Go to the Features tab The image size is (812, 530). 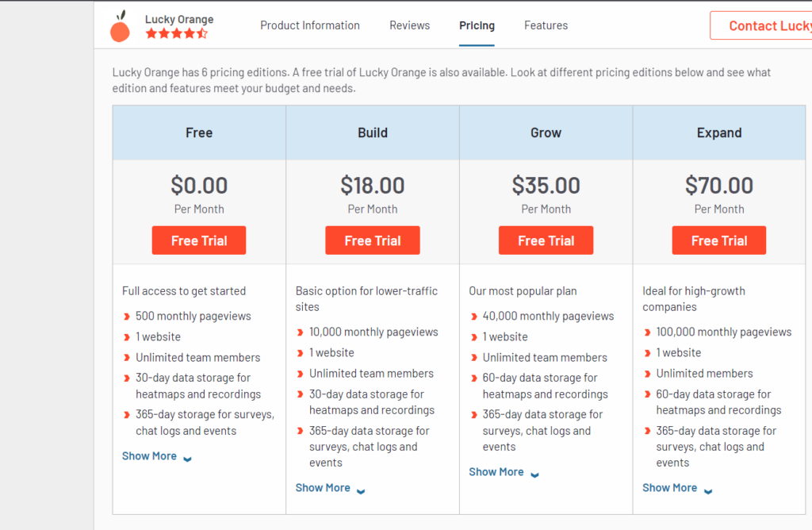(x=546, y=25)
